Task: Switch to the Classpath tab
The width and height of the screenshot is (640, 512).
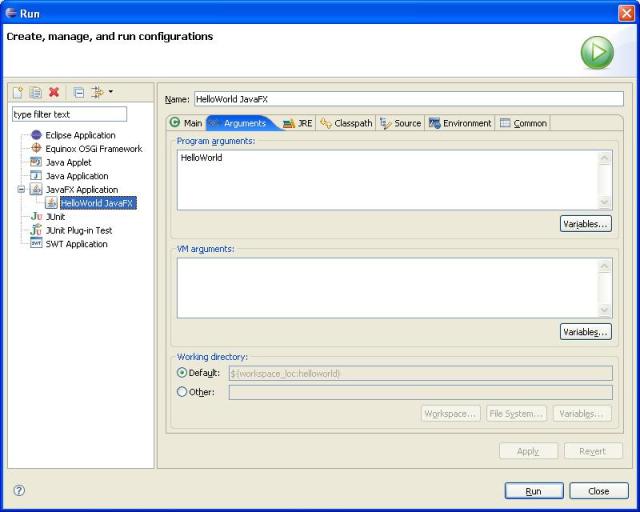Action: point(346,123)
